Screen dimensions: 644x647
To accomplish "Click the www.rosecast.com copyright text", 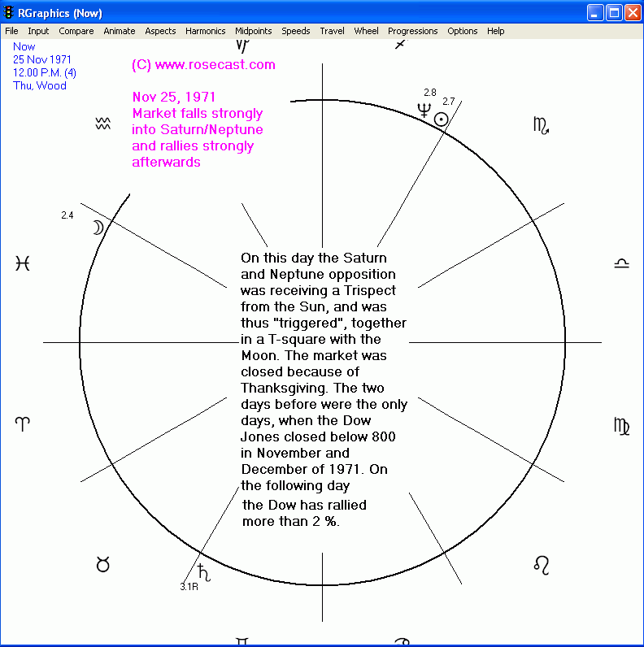I will coord(203,65).
